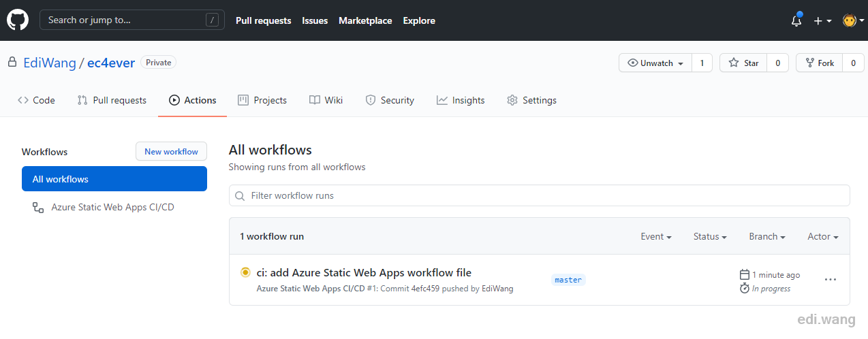868x339 pixels.
Task: Expand the Event filter dropdown
Action: [656, 236]
